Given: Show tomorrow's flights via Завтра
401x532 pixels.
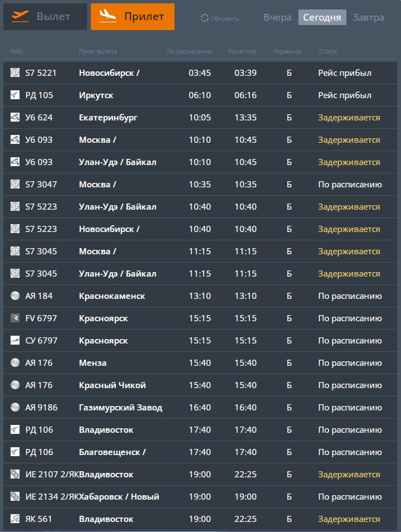Looking at the screenshot, I should [369, 17].
